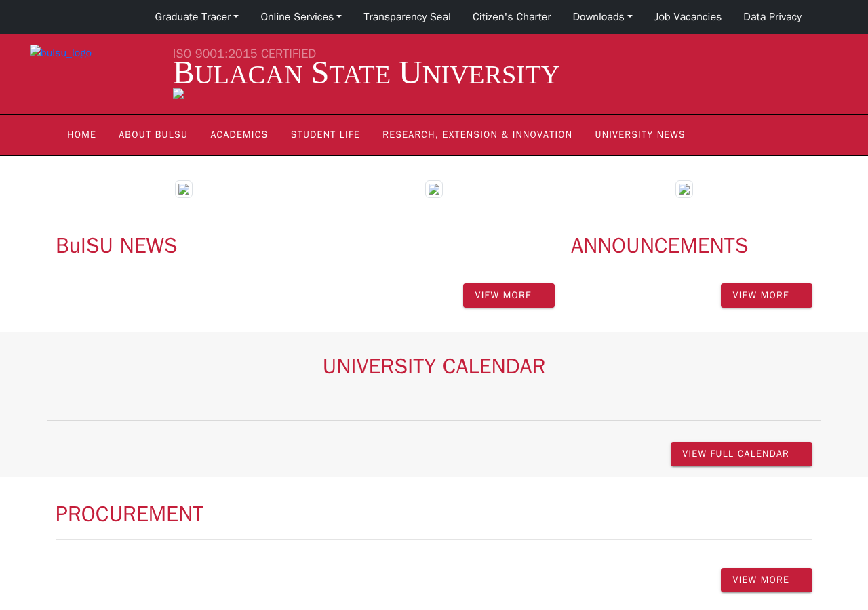The width and height of the screenshot is (868, 610).
Task: Open the ACADEMICS menu
Action: (239, 135)
